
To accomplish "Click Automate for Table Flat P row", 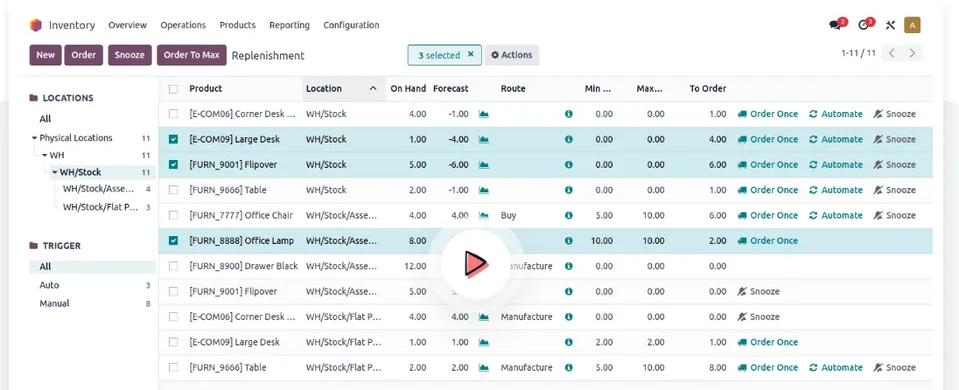I will tap(835, 367).
